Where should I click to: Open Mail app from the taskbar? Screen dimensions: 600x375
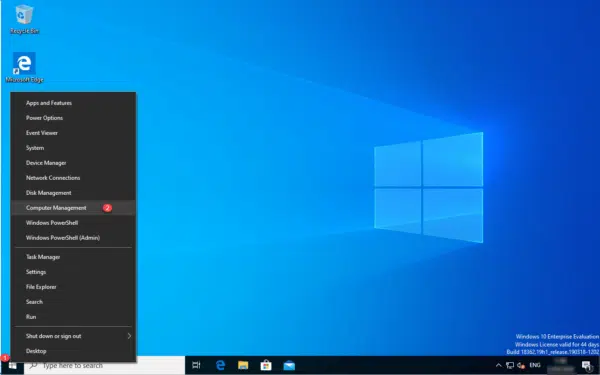[x=289, y=365]
